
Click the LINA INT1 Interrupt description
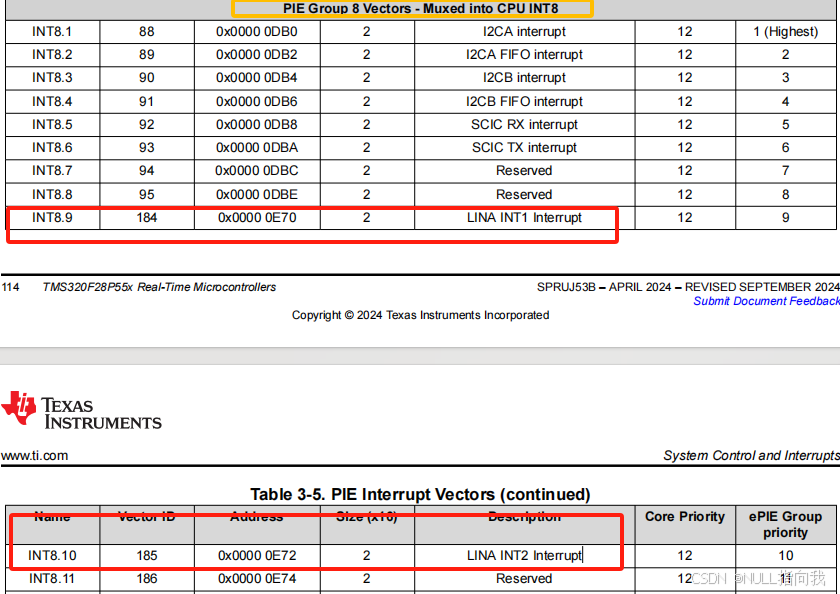point(524,217)
